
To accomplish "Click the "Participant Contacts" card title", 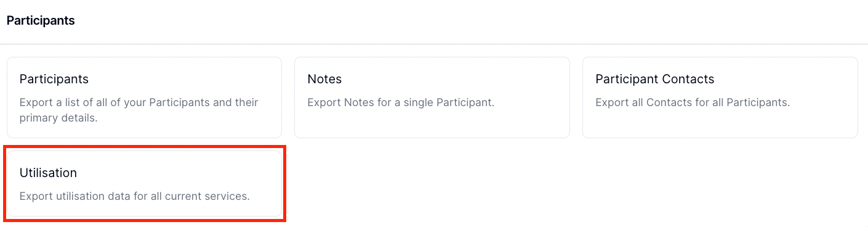I will [654, 79].
